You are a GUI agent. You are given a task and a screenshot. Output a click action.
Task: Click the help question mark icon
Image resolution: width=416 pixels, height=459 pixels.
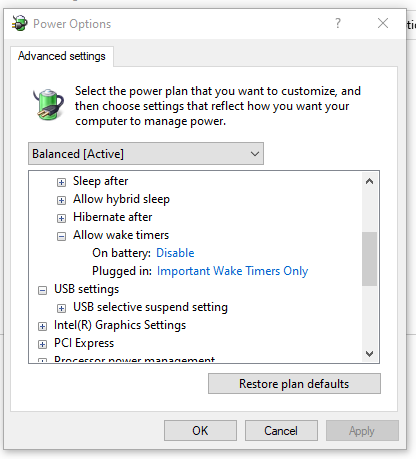(x=338, y=23)
